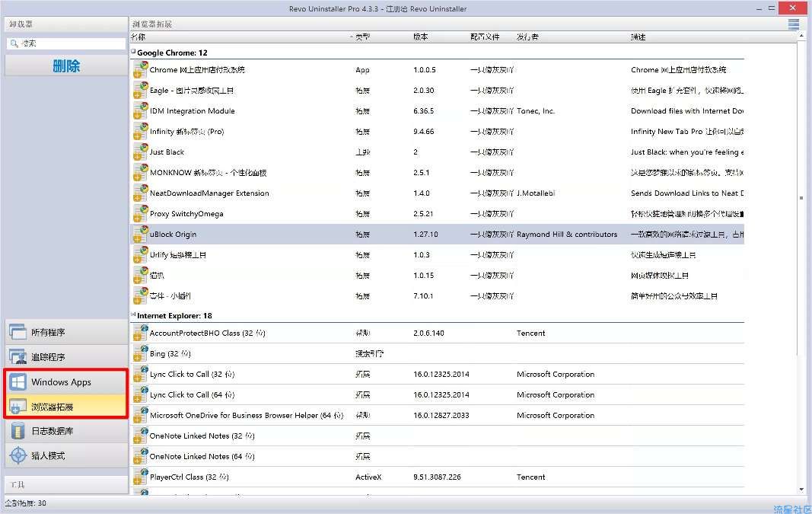The height and width of the screenshot is (514, 812).
Task: Click the Lync Click to Call (64 位) icon
Action: tap(140, 394)
